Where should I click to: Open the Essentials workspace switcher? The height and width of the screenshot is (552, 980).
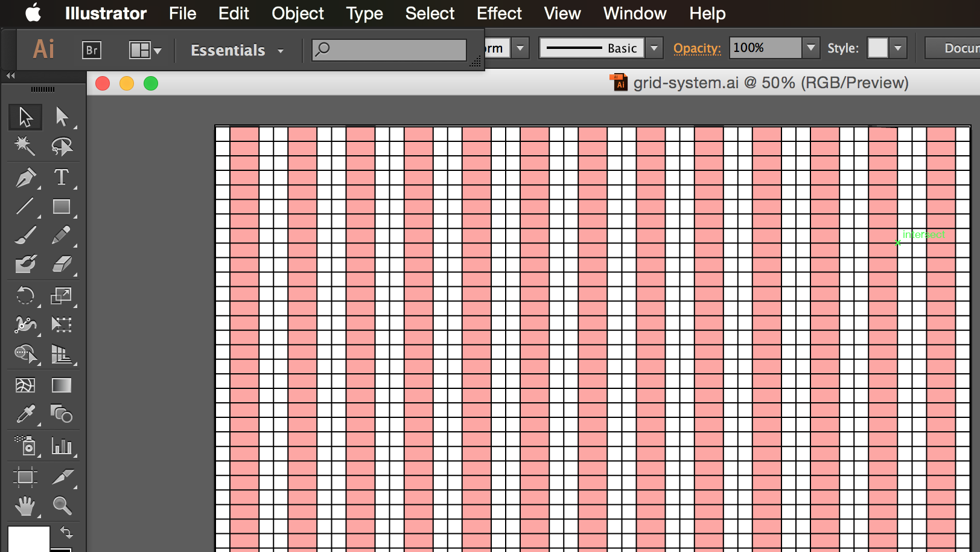click(235, 50)
